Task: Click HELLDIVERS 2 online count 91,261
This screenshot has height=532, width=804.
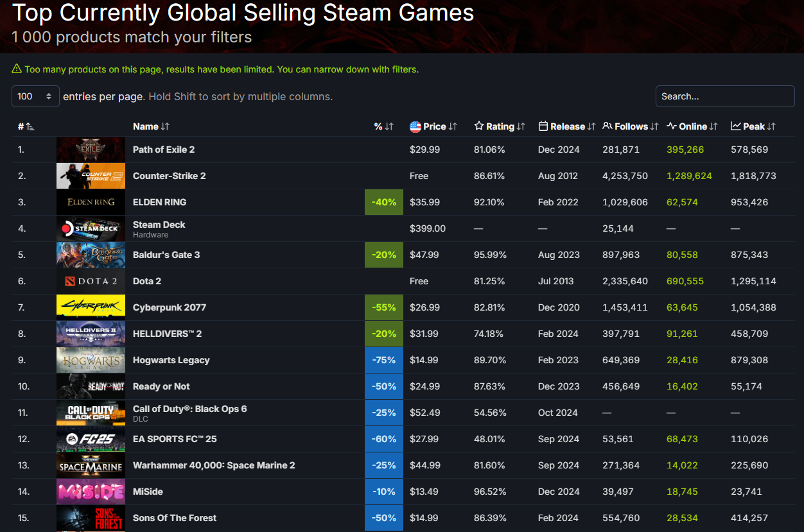Action: click(x=682, y=334)
